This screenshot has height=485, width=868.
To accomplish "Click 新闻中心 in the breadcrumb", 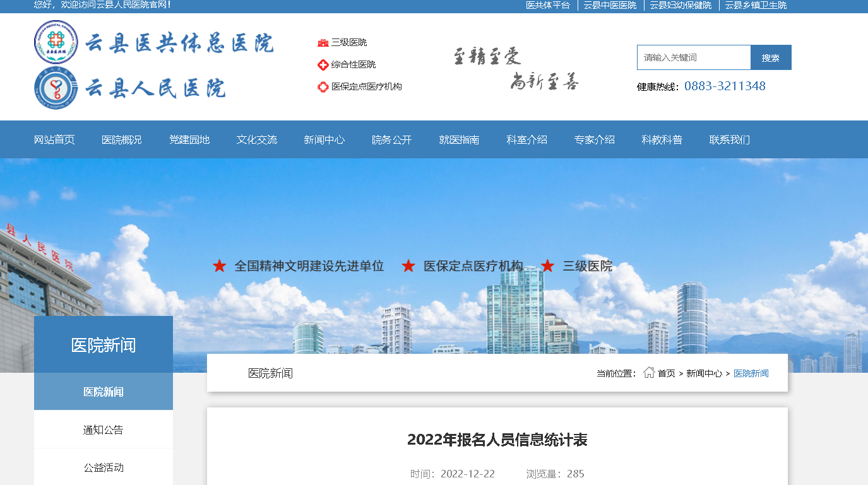I will coord(705,373).
